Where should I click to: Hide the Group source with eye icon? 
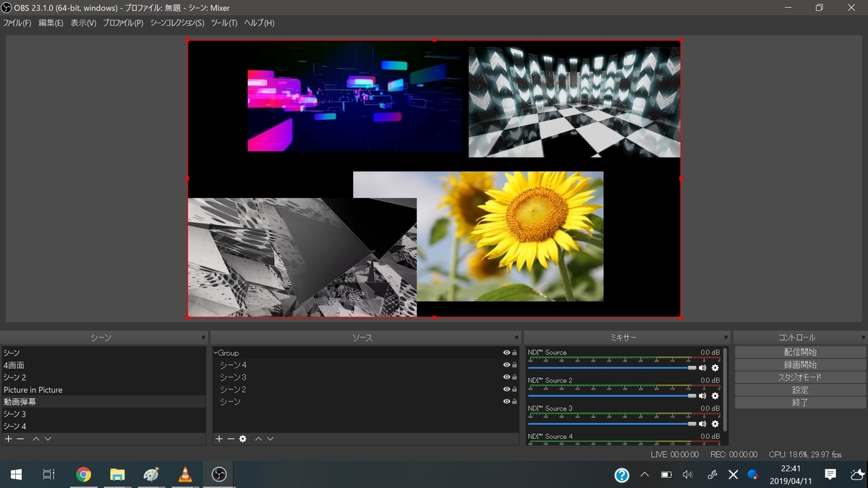coord(506,353)
